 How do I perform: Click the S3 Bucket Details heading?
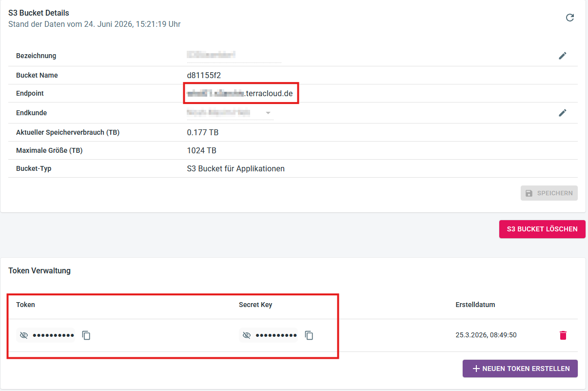tap(39, 13)
